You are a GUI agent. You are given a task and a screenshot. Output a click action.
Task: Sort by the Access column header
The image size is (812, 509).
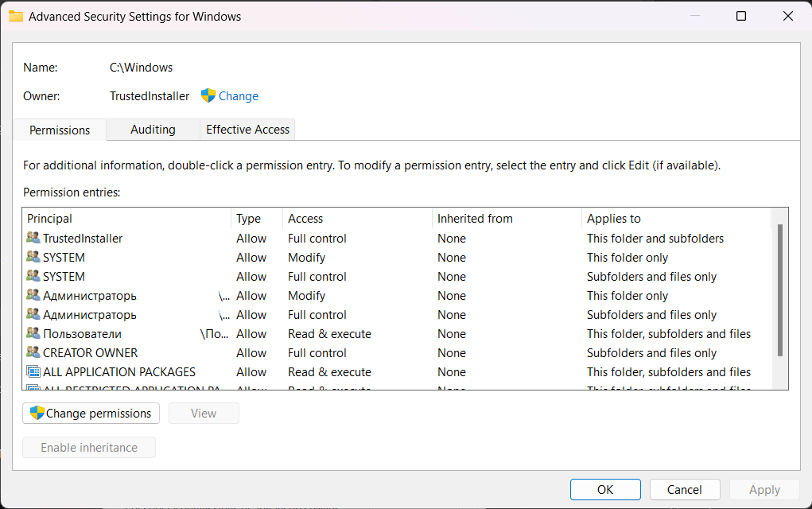357,219
